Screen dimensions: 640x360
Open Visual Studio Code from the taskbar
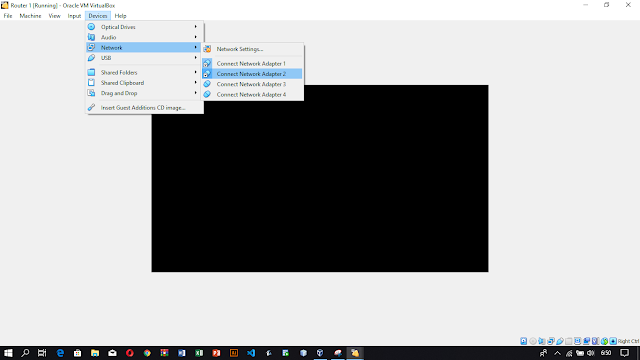251,353
